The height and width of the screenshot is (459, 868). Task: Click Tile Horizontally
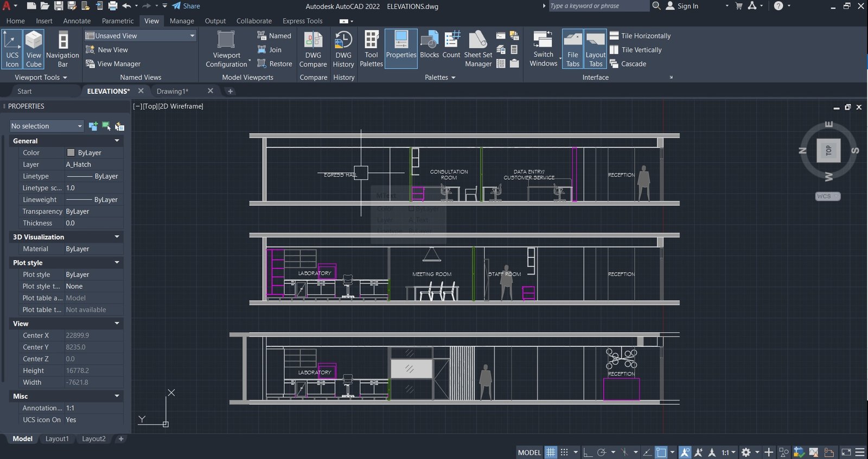(640, 36)
